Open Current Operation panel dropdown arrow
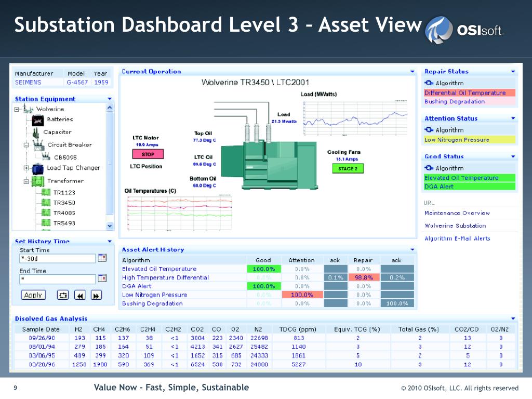Viewport: 532px width, 399px height. point(412,71)
